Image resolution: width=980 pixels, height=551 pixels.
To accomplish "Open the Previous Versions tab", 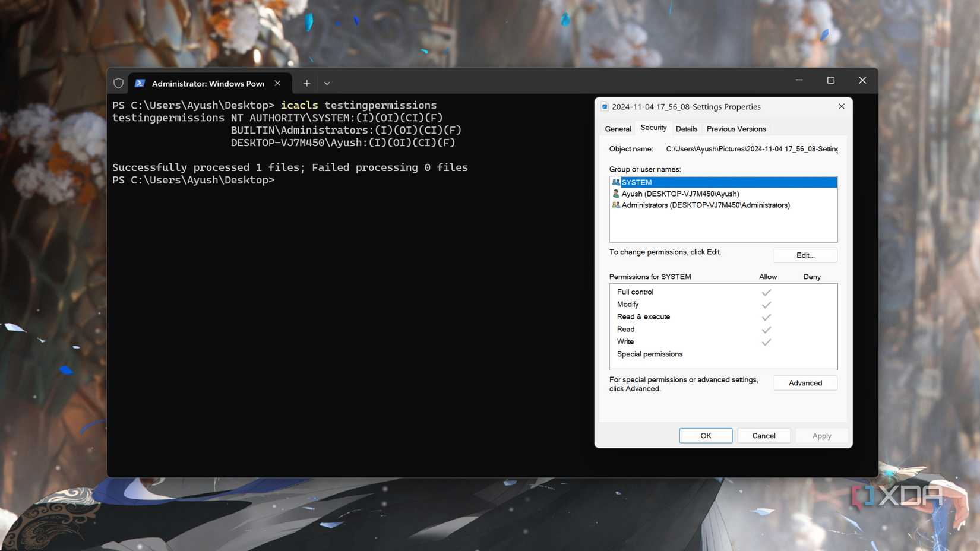I will coord(736,128).
